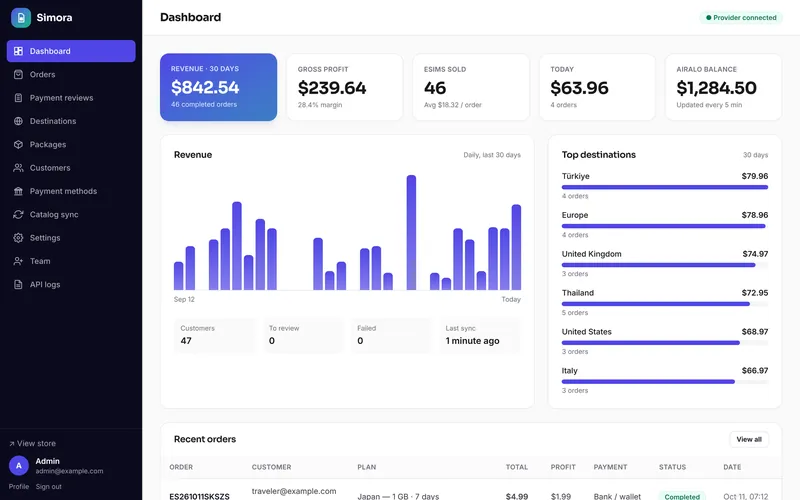Click the last revenue bar above Today

coord(516,247)
